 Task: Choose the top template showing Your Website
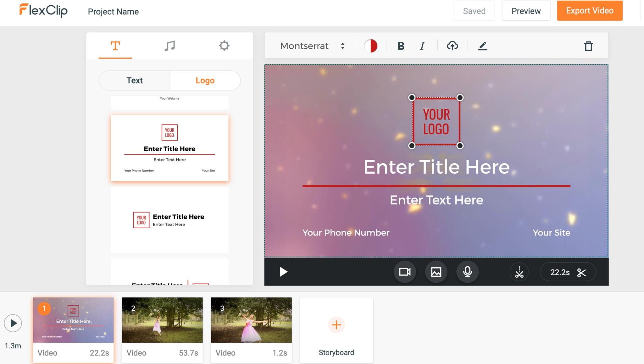pyautogui.click(x=169, y=103)
